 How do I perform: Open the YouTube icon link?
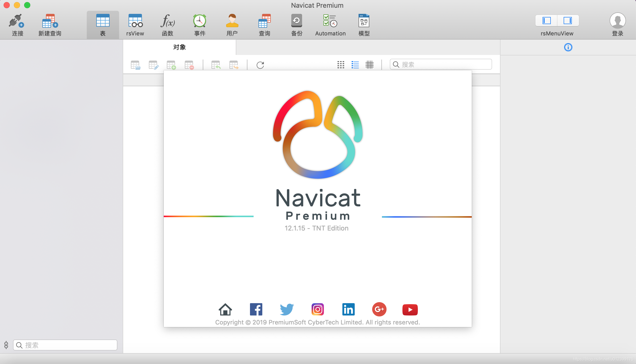coord(410,310)
